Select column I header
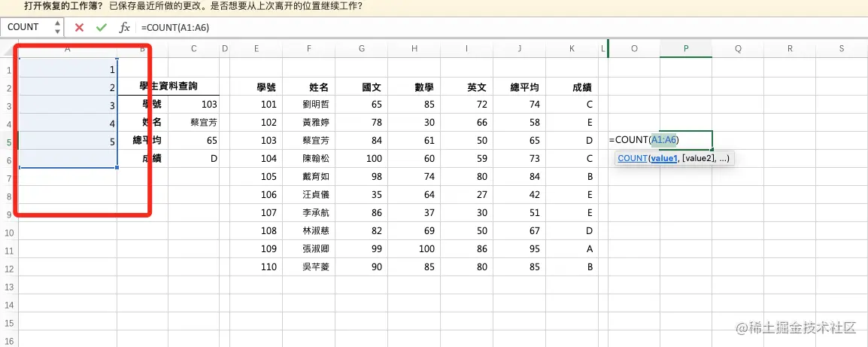Viewport: 868px width, 347px height. 466,49
